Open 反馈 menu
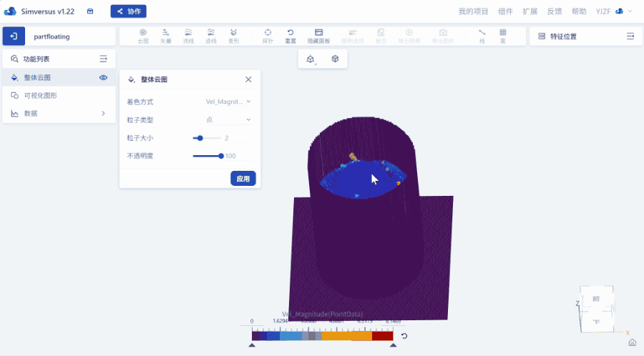The width and height of the screenshot is (644, 356). pyautogui.click(x=555, y=11)
